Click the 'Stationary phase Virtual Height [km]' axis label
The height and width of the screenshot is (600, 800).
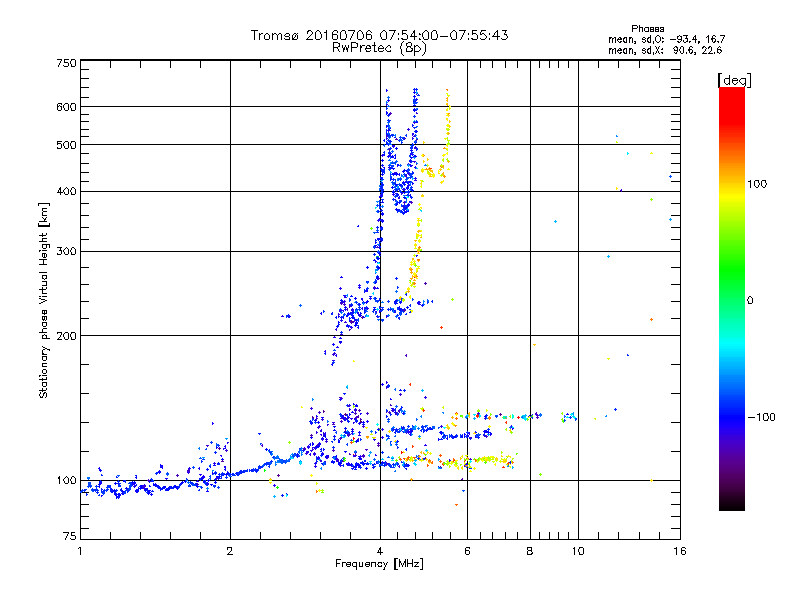(x=44, y=300)
